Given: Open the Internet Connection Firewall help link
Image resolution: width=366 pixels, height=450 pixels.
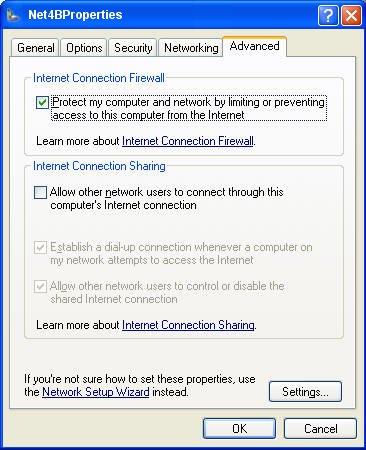Looking at the screenshot, I should 188,141.
